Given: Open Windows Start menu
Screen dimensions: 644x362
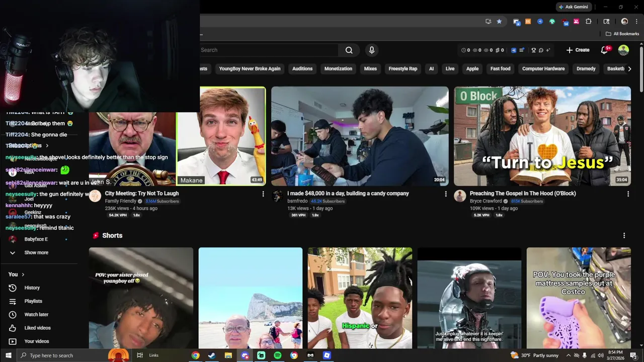Looking at the screenshot, I should pos(8,355).
